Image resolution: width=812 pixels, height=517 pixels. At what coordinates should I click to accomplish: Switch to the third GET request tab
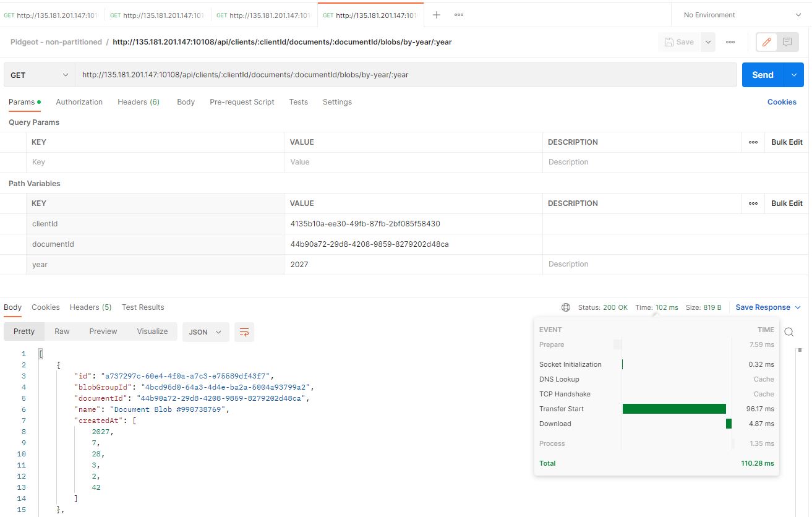264,15
